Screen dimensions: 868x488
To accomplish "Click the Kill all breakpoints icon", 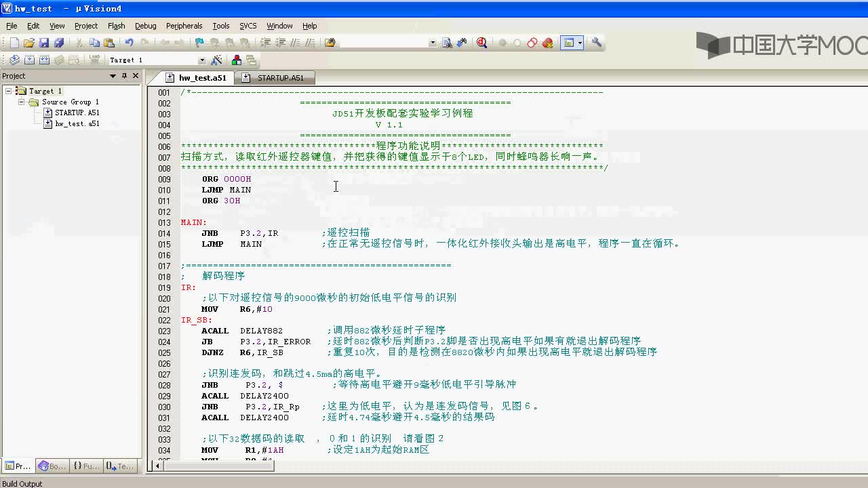I will [x=547, y=43].
